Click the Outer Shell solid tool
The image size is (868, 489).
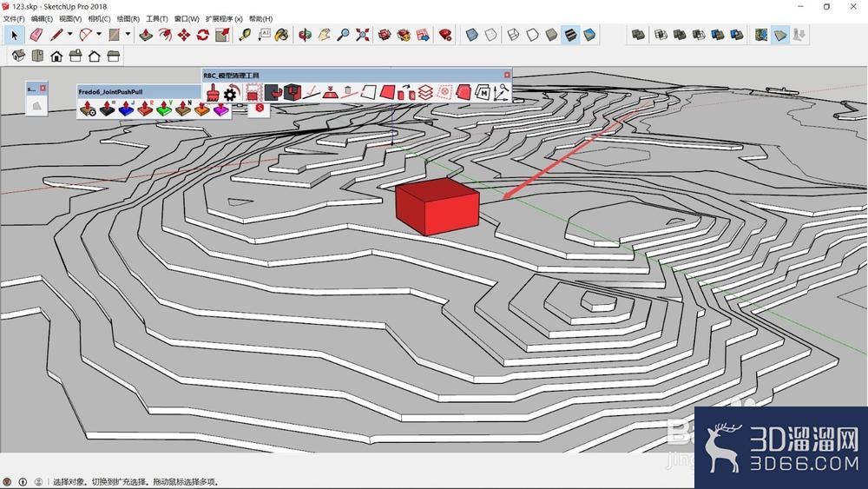point(638,35)
